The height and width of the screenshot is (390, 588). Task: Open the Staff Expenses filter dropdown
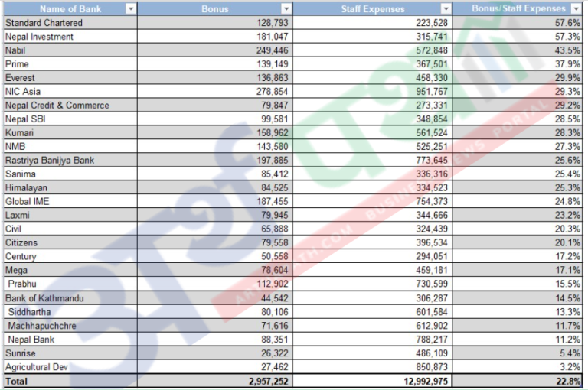(x=446, y=9)
